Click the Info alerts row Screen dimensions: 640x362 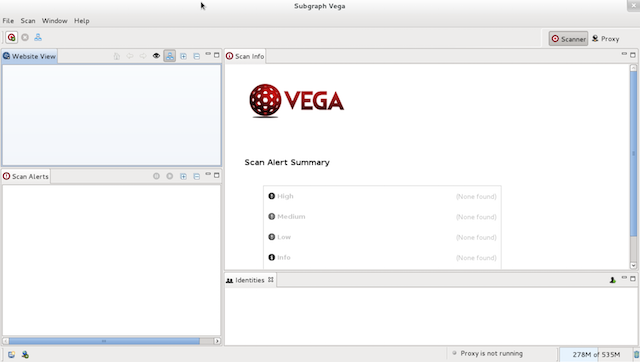(x=382, y=258)
